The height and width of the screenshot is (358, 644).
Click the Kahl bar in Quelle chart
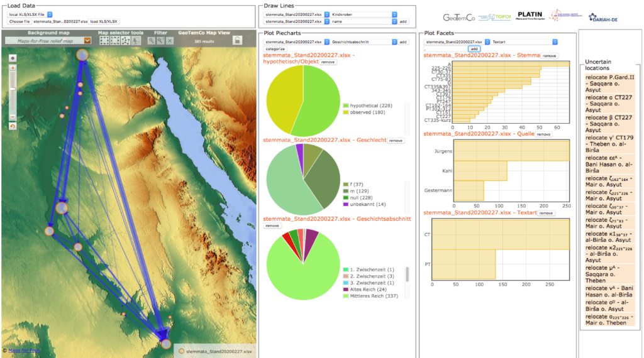(x=480, y=171)
